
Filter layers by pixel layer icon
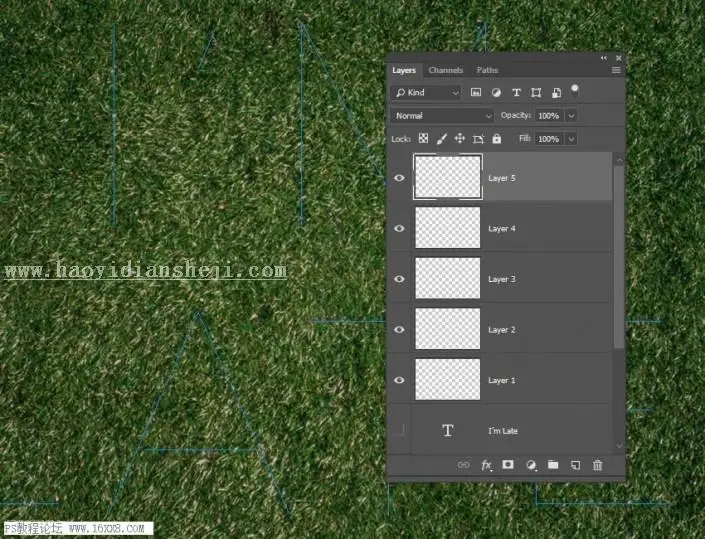click(476, 93)
